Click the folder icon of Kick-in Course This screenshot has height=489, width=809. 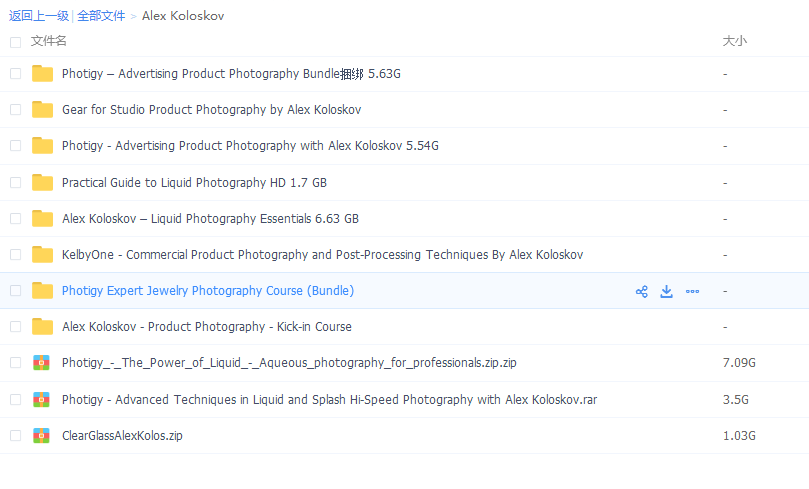pos(42,327)
